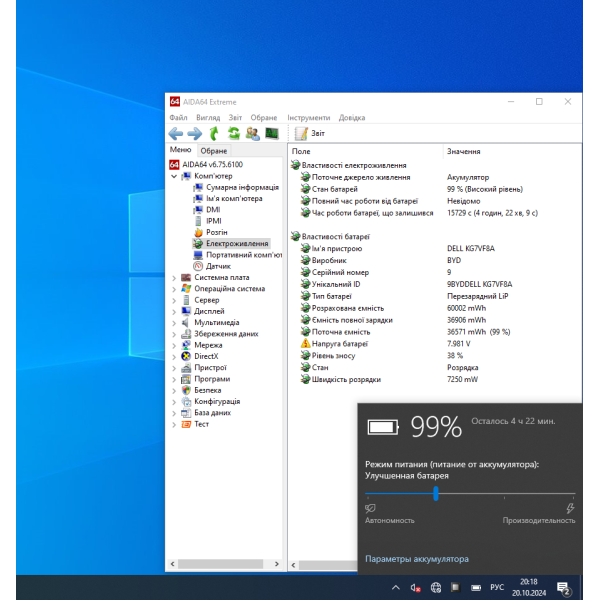The image size is (600, 600).
Task: Go forward with the blue right arrow
Action: [195, 134]
